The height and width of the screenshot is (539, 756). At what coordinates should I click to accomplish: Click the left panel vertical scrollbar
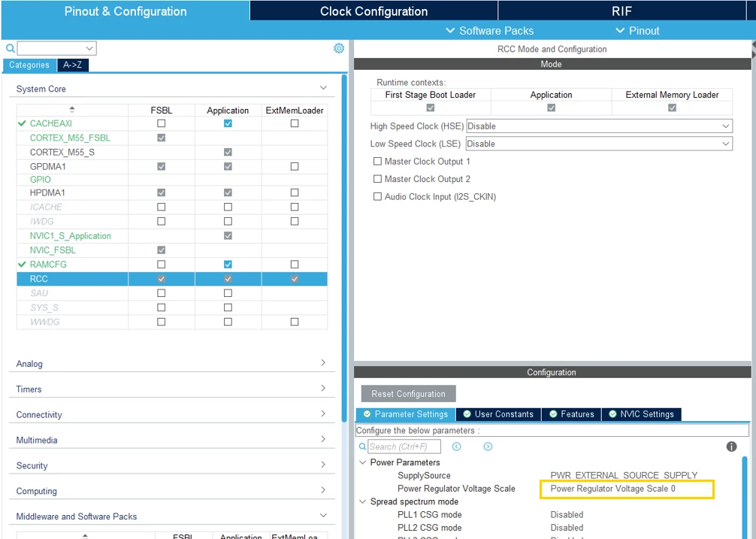[x=344, y=248]
